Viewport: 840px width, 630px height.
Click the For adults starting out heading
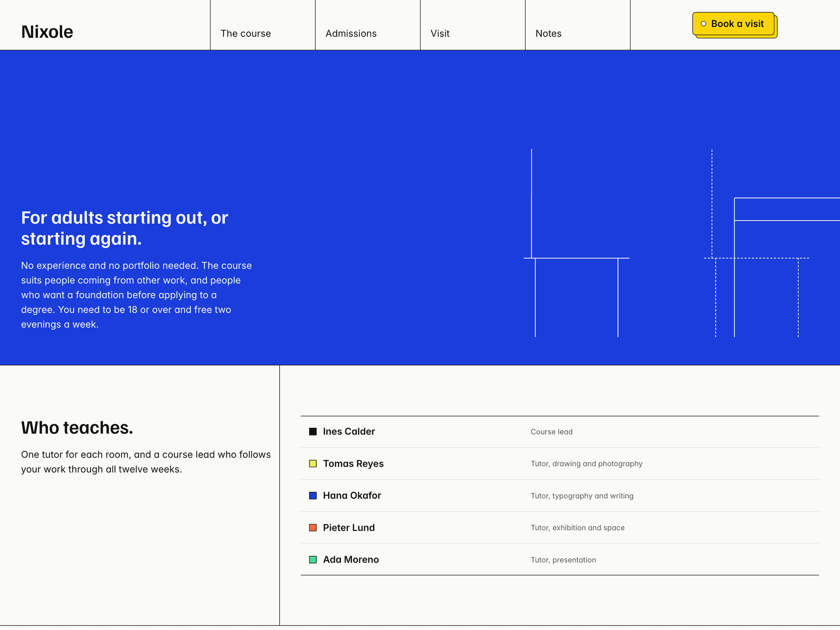(x=124, y=228)
